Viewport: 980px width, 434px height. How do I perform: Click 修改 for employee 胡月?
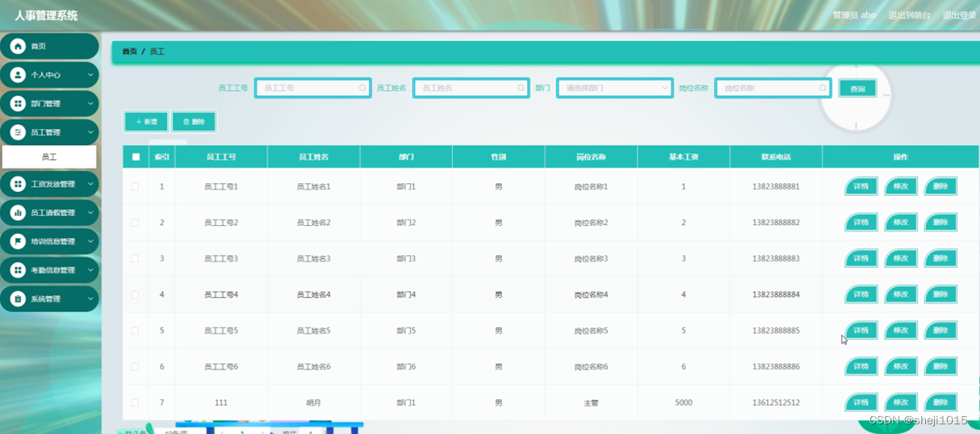[901, 403]
